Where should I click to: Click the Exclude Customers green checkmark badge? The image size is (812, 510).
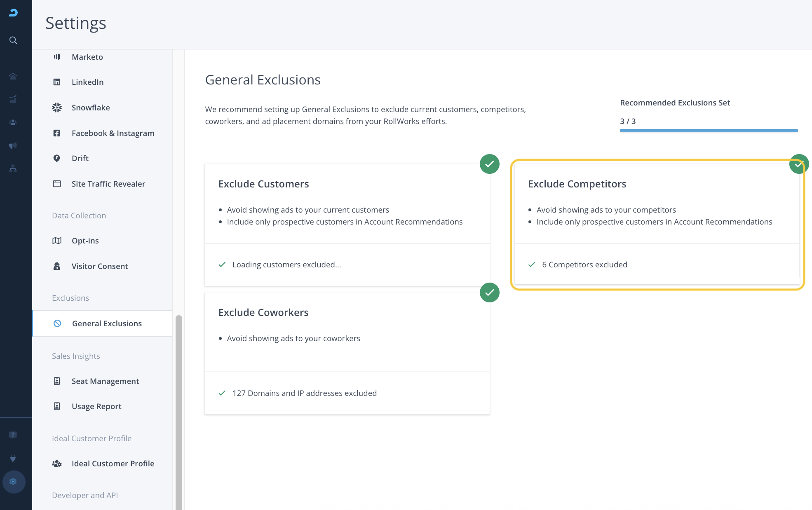pos(489,164)
